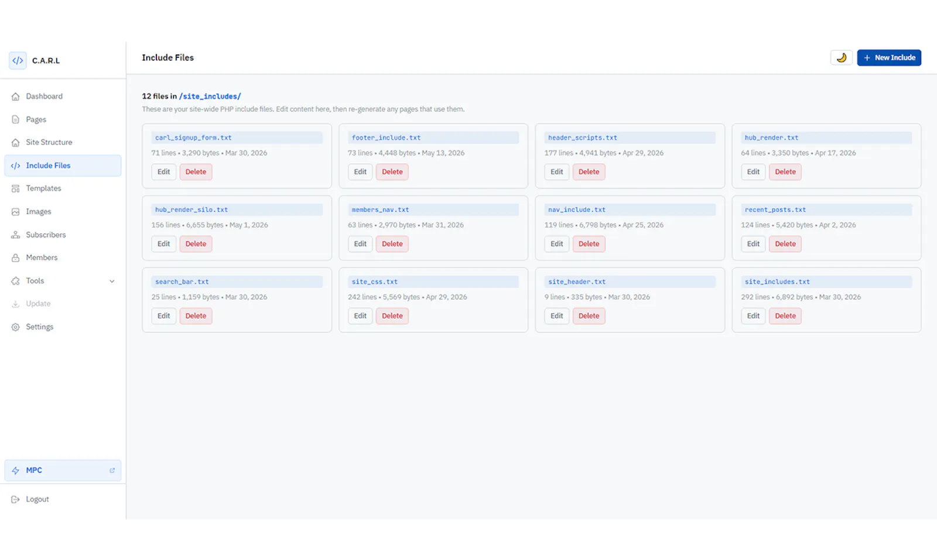Click the Dashboard house icon

click(x=15, y=97)
